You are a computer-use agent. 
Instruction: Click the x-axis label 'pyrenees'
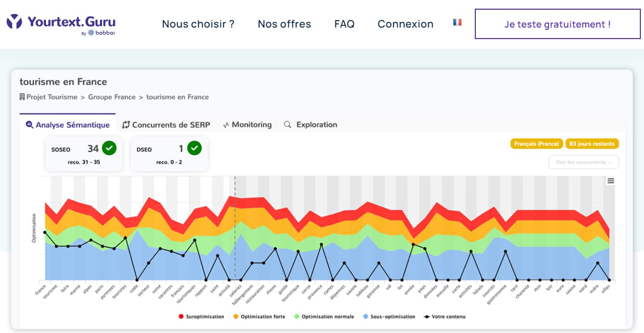coord(108,292)
